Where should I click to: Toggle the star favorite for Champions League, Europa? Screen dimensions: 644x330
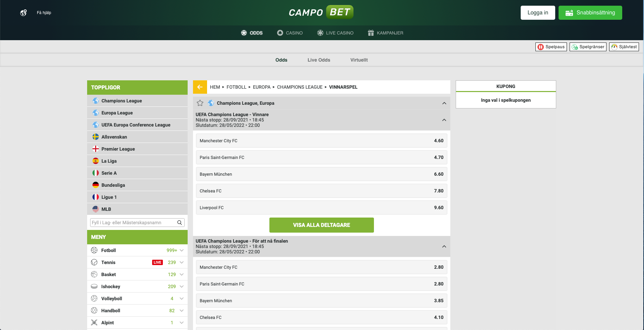point(200,103)
